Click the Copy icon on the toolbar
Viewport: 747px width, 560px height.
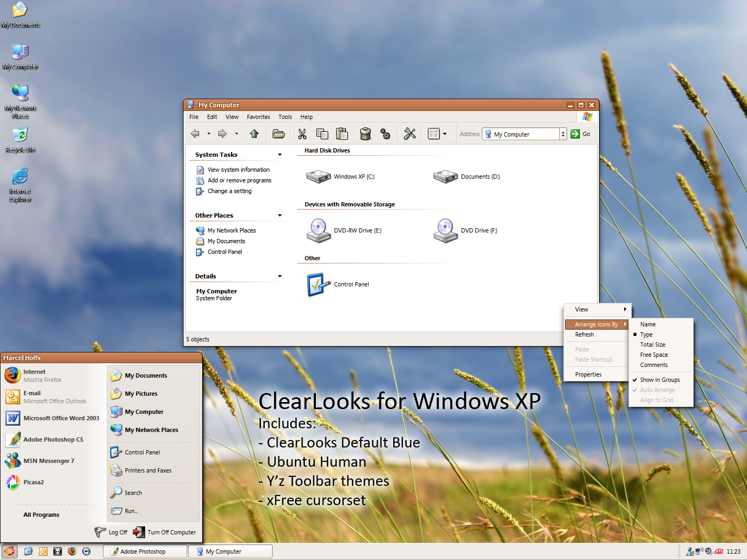coord(322,133)
